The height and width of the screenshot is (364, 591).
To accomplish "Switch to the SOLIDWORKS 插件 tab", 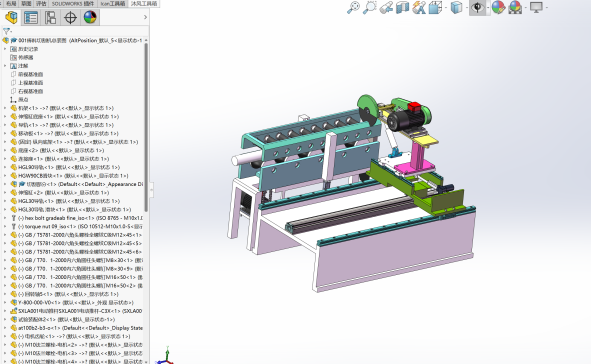I will (x=73, y=3).
